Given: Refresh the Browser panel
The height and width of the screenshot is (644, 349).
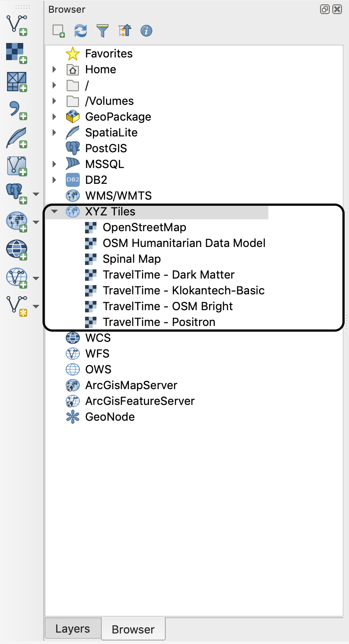Looking at the screenshot, I should tap(81, 31).
